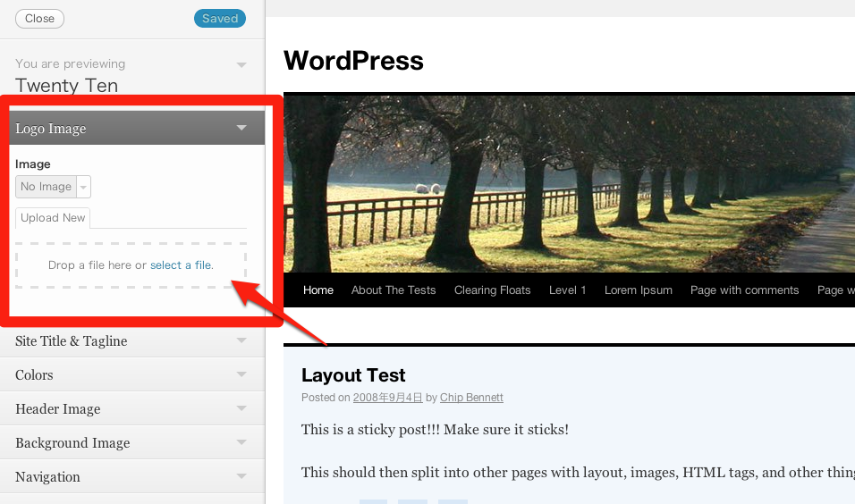Expand the Colors section arrow
The height and width of the screenshot is (504, 855).
[241, 374]
